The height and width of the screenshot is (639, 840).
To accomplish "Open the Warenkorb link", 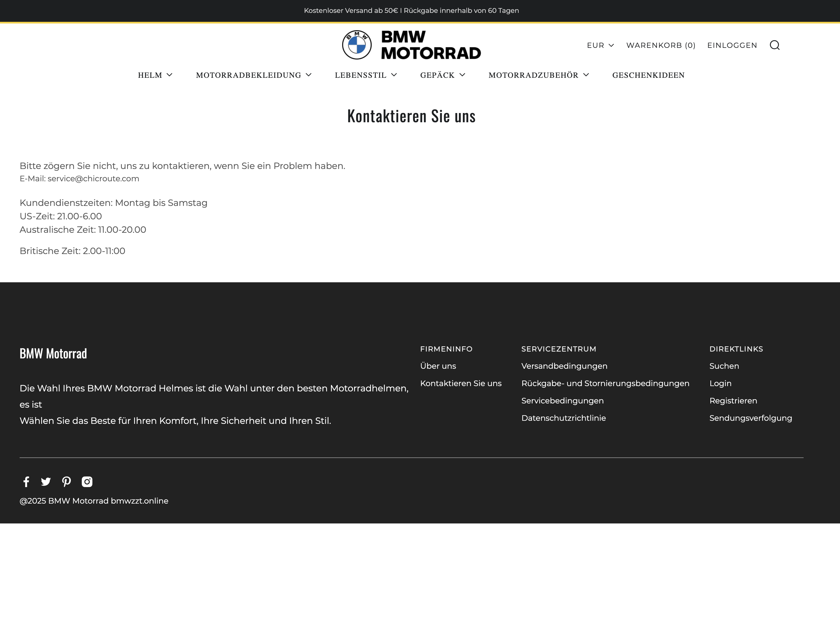I will pyautogui.click(x=661, y=45).
